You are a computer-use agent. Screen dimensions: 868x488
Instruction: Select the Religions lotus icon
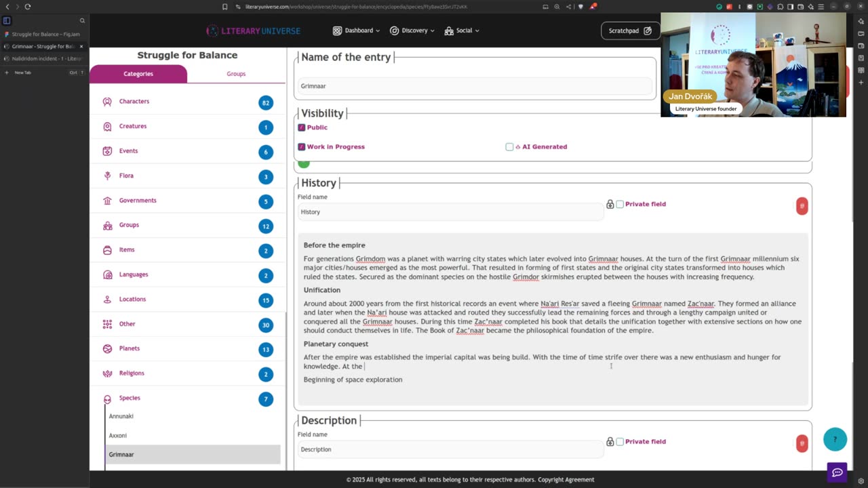[x=107, y=373]
